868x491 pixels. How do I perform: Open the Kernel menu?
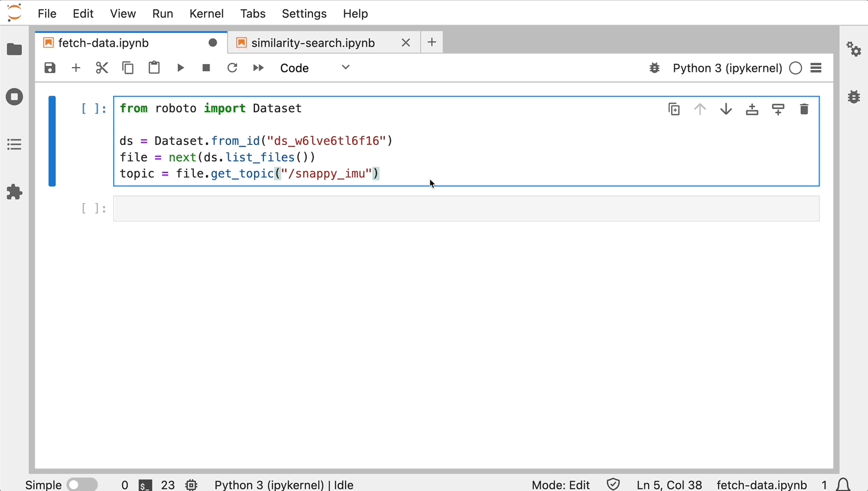coord(206,13)
